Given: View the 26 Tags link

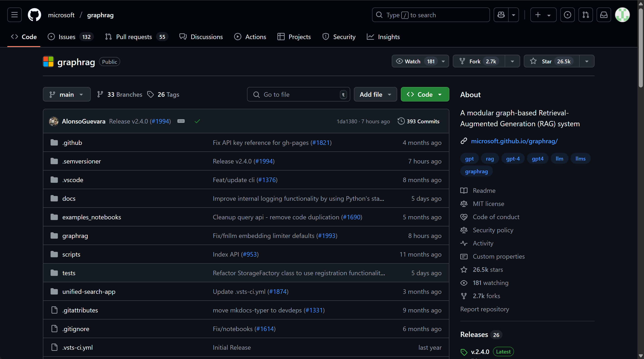Looking at the screenshot, I should [x=163, y=94].
